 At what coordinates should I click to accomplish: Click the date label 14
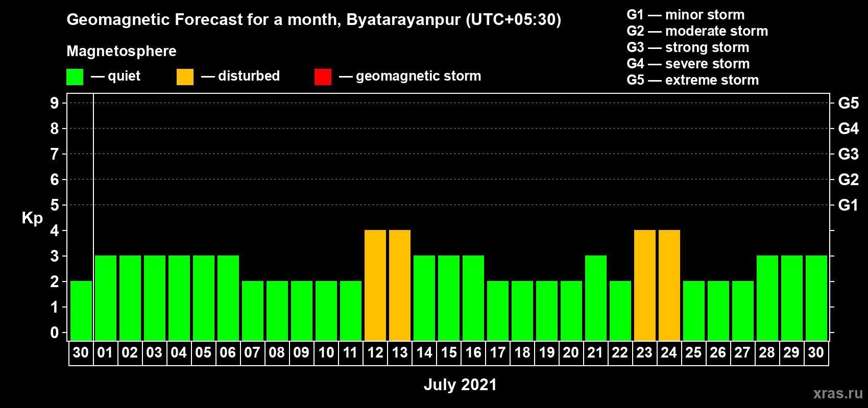(424, 352)
